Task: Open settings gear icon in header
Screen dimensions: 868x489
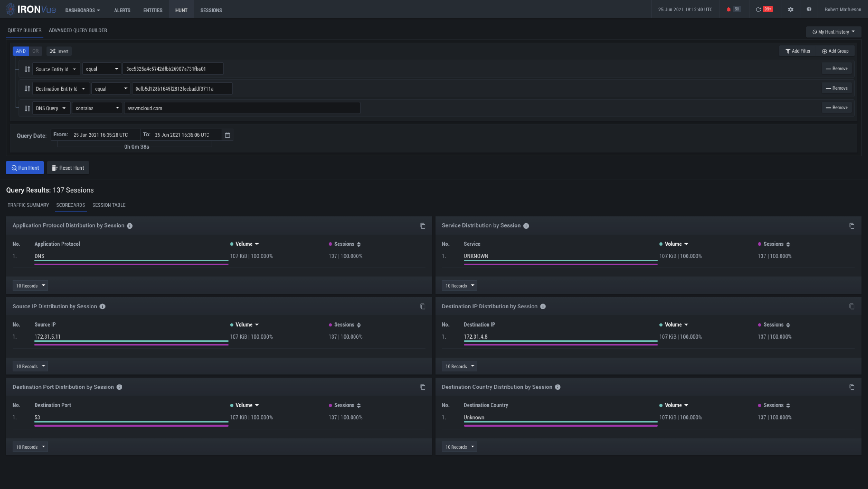Action: click(791, 9)
